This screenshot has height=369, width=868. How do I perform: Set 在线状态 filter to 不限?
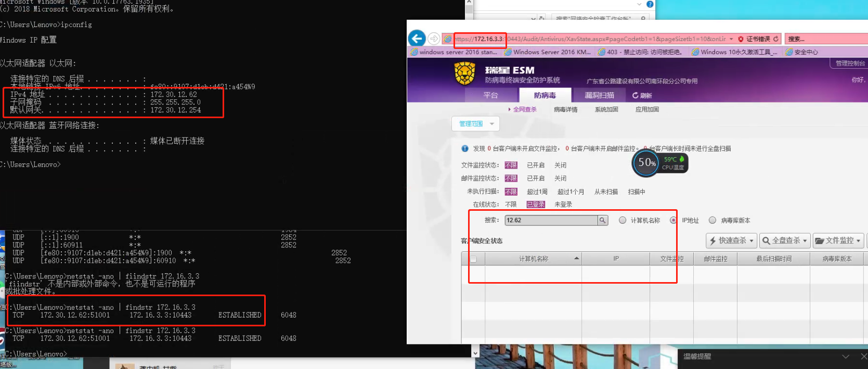pyautogui.click(x=511, y=205)
